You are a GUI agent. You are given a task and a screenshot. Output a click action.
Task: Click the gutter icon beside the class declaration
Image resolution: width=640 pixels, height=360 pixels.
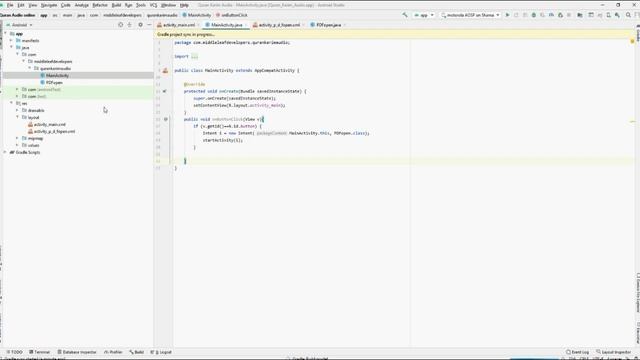click(x=165, y=71)
